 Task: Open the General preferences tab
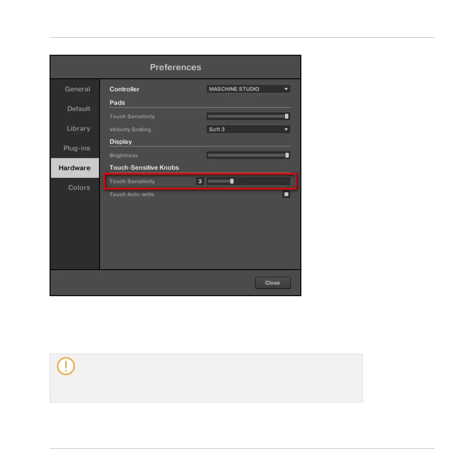coord(78,89)
